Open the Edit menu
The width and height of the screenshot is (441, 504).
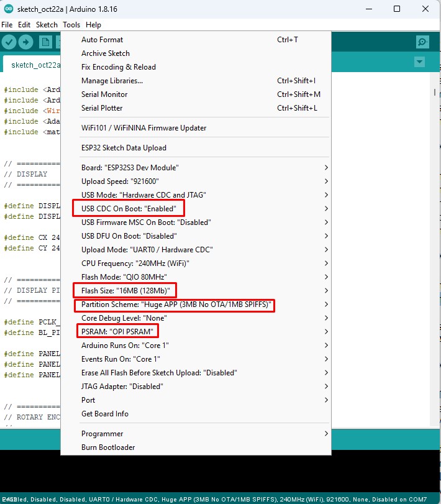[24, 25]
